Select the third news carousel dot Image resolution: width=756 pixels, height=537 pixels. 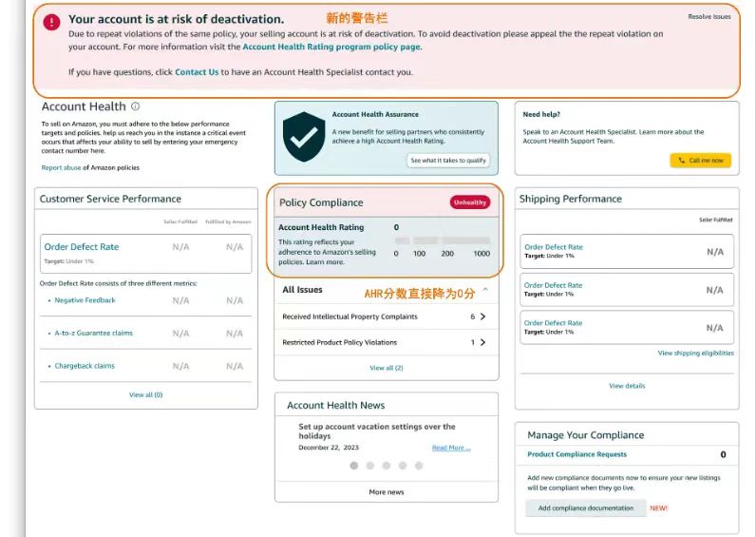387,466
